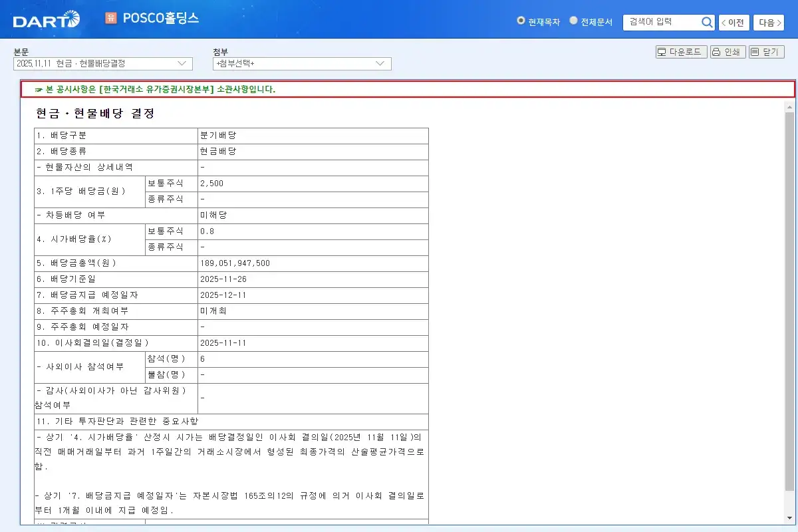Open the 본문 document dropdown

click(x=103, y=63)
